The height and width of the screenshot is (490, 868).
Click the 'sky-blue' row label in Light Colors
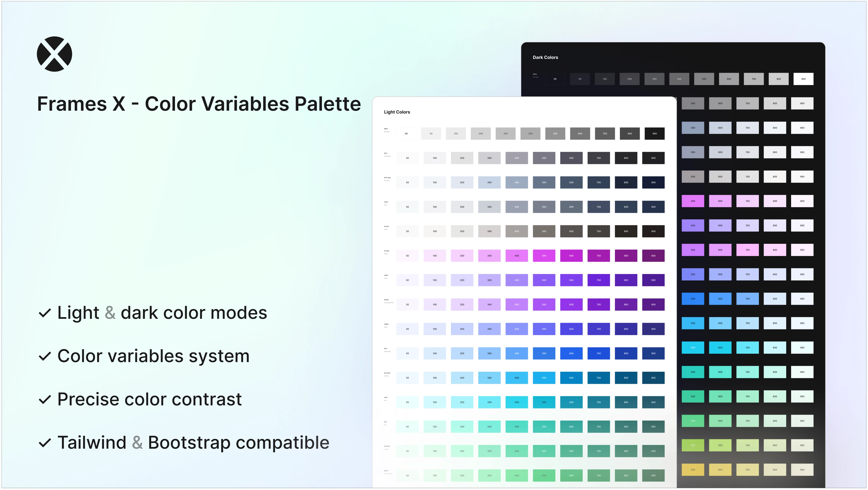click(387, 373)
